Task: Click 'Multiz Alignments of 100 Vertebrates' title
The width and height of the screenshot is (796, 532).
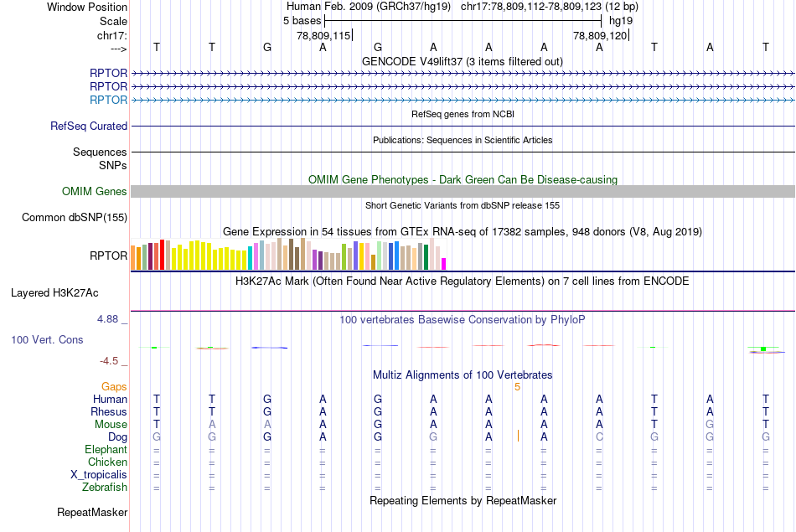Action: click(463, 375)
